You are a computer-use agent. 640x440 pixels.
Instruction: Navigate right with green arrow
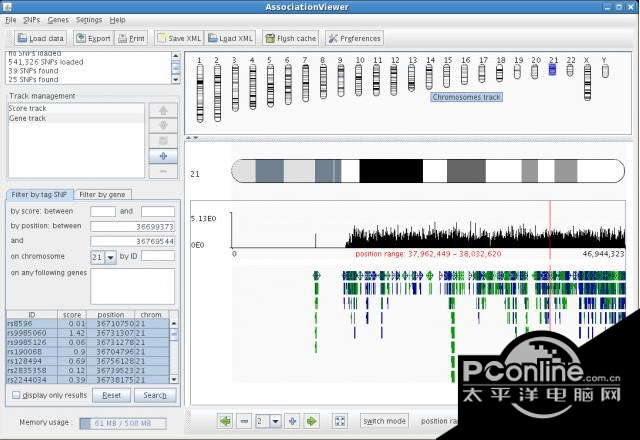pos(312,421)
